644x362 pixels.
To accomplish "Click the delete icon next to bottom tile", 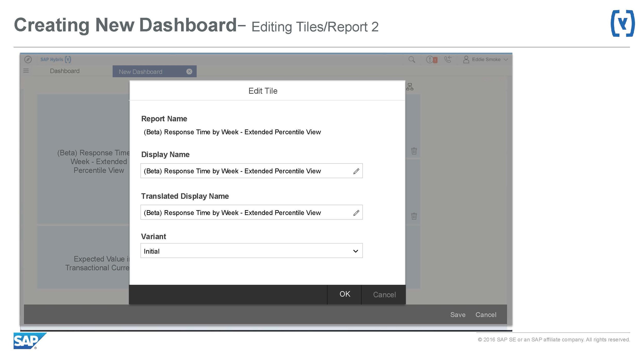I will coord(413,216).
